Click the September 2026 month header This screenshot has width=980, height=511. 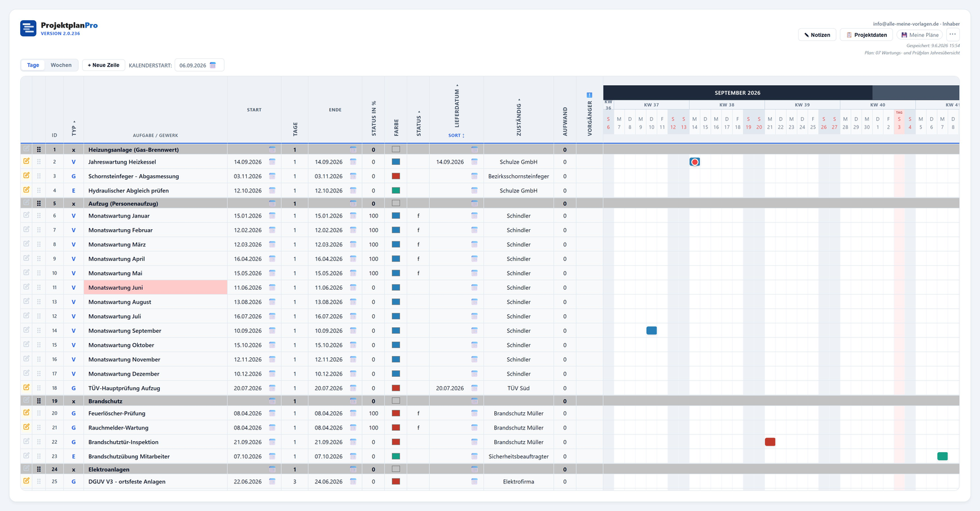737,93
